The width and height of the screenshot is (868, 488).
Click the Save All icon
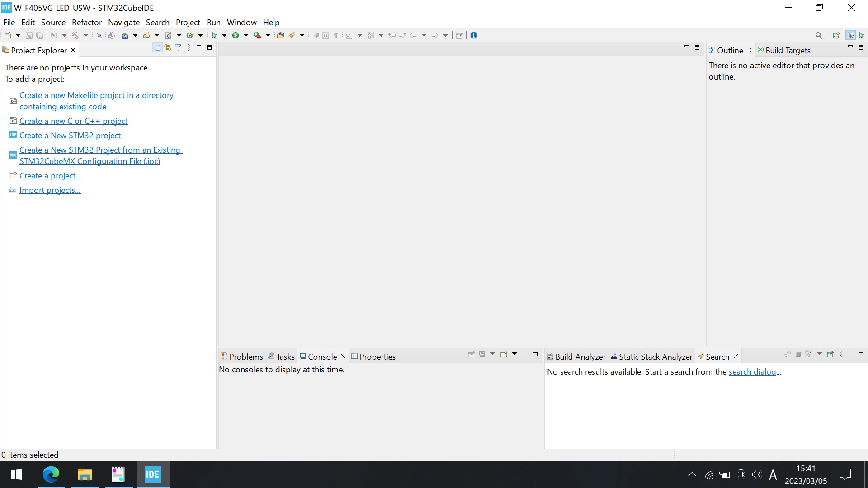point(39,35)
